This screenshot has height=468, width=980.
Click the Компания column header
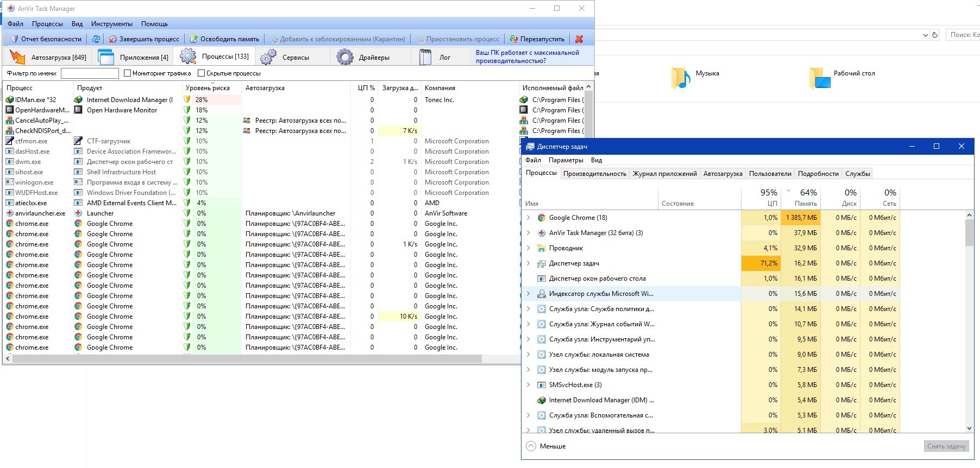tap(470, 88)
